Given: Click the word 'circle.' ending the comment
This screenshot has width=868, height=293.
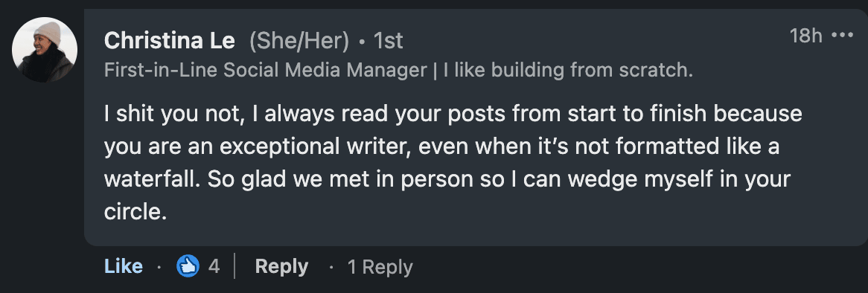Looking at the screenshot, I should pos(135,212).
